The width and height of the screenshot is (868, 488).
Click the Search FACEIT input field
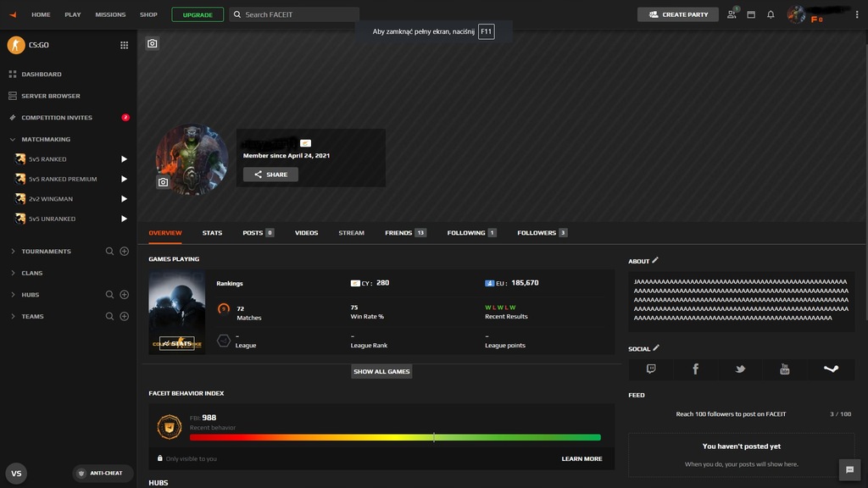tap(294, 14)
